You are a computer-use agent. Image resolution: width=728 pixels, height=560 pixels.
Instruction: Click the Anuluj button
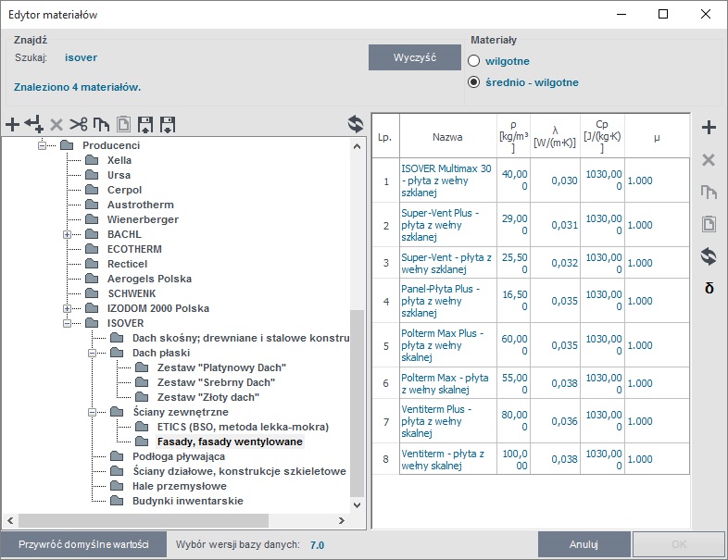pyautogui.click(x=584, y=544)
